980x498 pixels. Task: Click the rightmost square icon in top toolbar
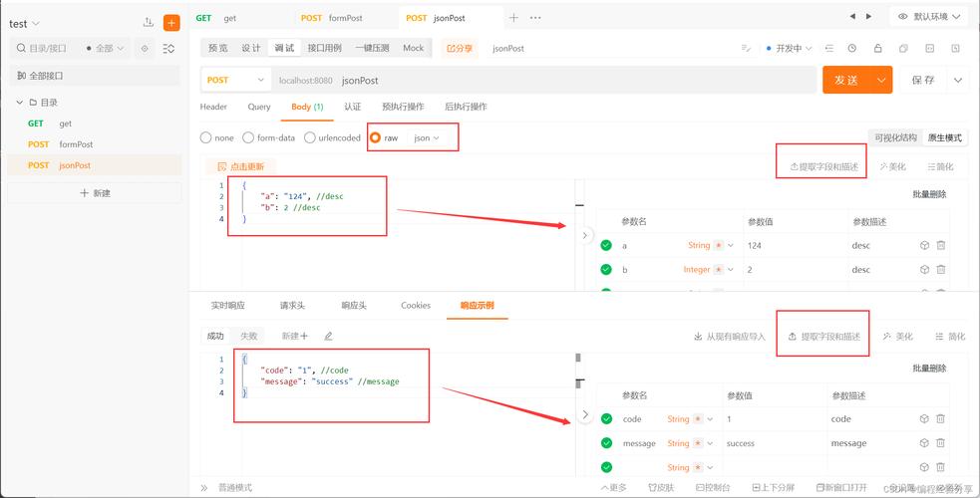pos(955,48)
